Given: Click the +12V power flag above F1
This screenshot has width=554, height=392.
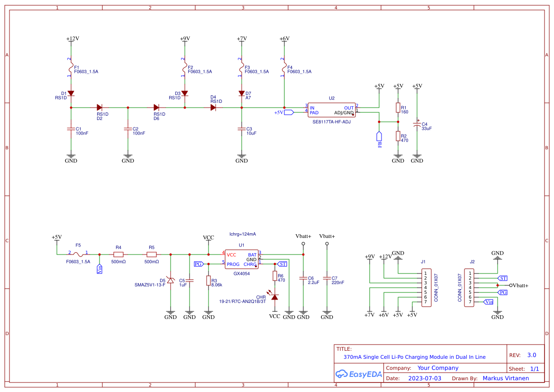Looking at the screenshot, I should [x=71, y=39].
